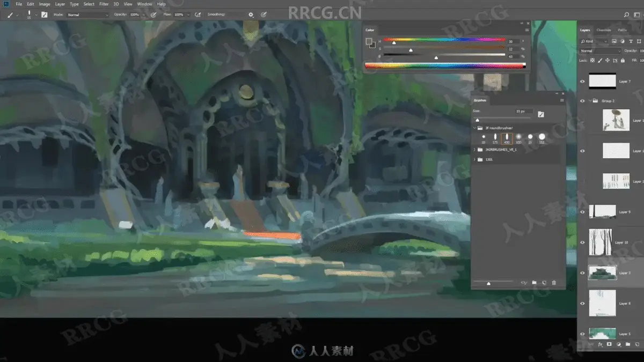Adjust brush thumbnail zoom slider in Brushes panel

pos(494,282)
